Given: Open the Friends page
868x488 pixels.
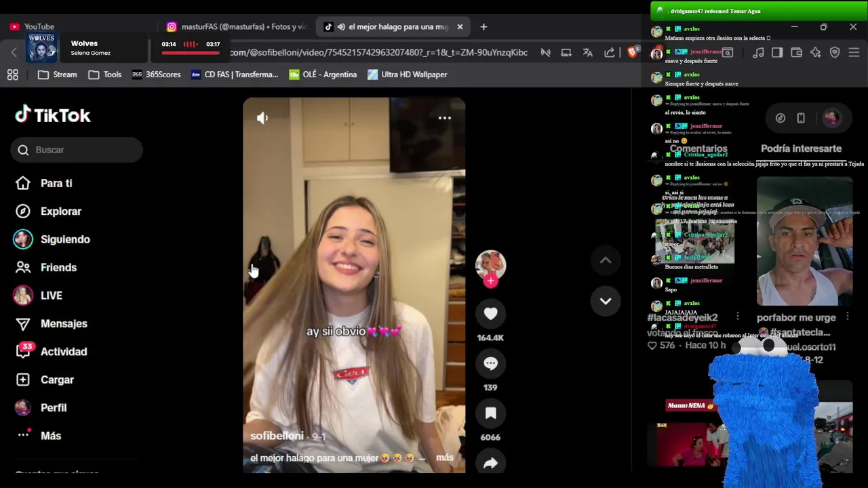Looking at the screenshot, I should [58, 268].
